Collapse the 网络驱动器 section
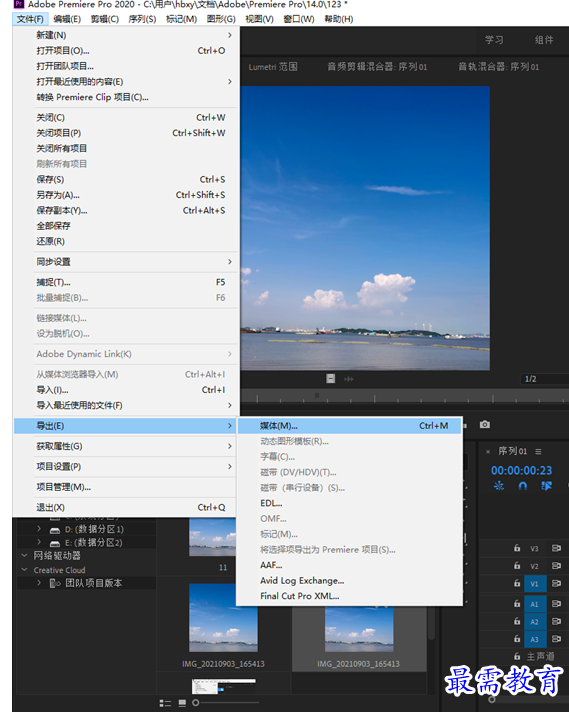The width and height of the screenshot is (569, 712). click(x=24, y=555)
